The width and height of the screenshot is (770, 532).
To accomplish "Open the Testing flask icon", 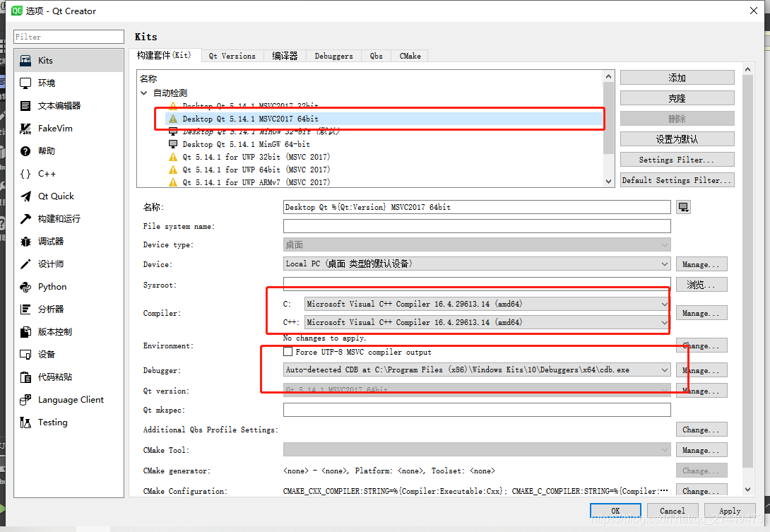I will pyautogui.click(x=25, y=422).
